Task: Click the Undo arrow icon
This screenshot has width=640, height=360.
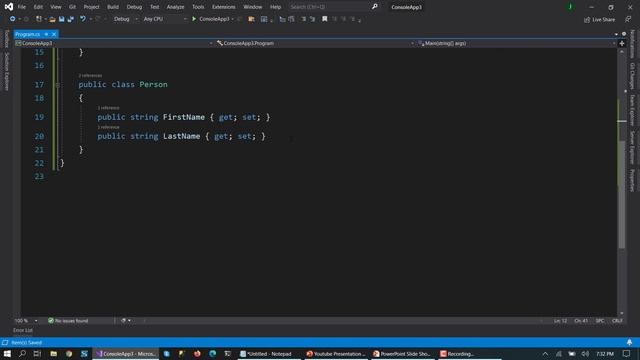Action: [83, 19]
